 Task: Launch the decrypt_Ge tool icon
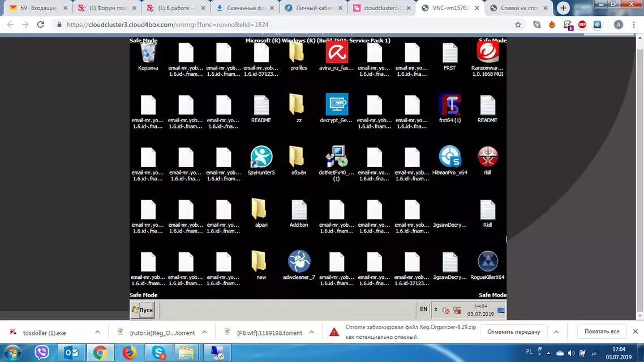point(336,109)
